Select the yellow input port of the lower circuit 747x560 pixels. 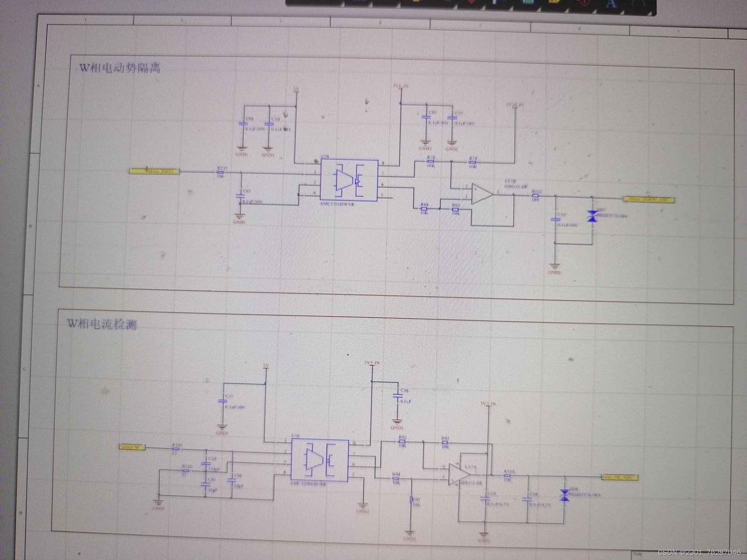click(132, 447)
